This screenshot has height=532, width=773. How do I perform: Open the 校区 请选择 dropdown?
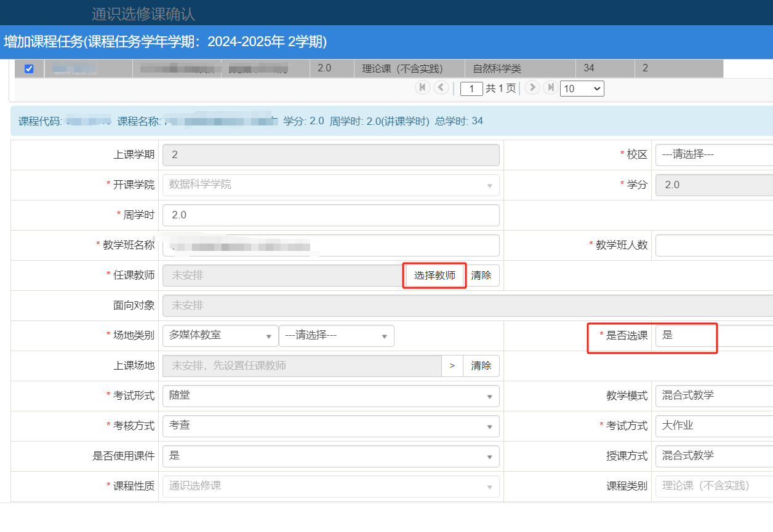714,154
